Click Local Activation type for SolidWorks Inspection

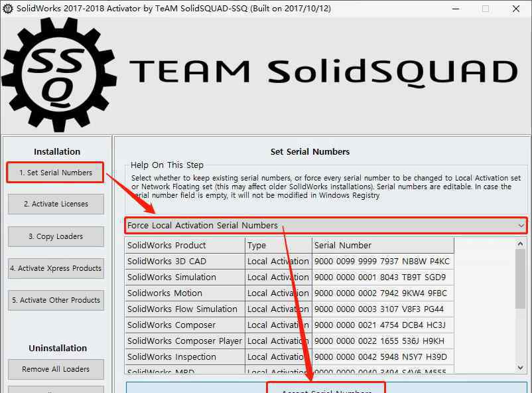coord(278,357)
